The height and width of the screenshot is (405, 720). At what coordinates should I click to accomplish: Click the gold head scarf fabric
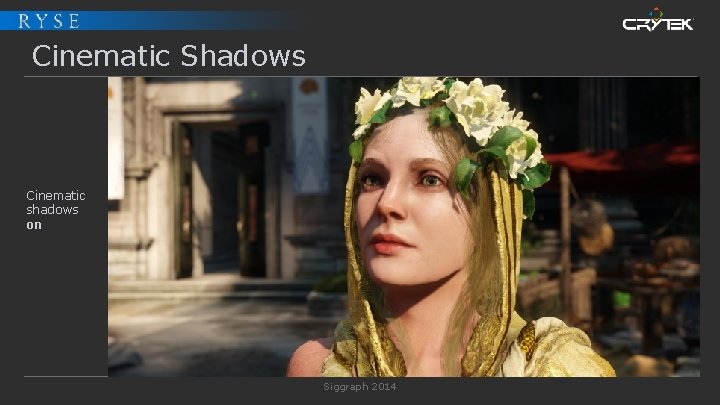point(498,276)
